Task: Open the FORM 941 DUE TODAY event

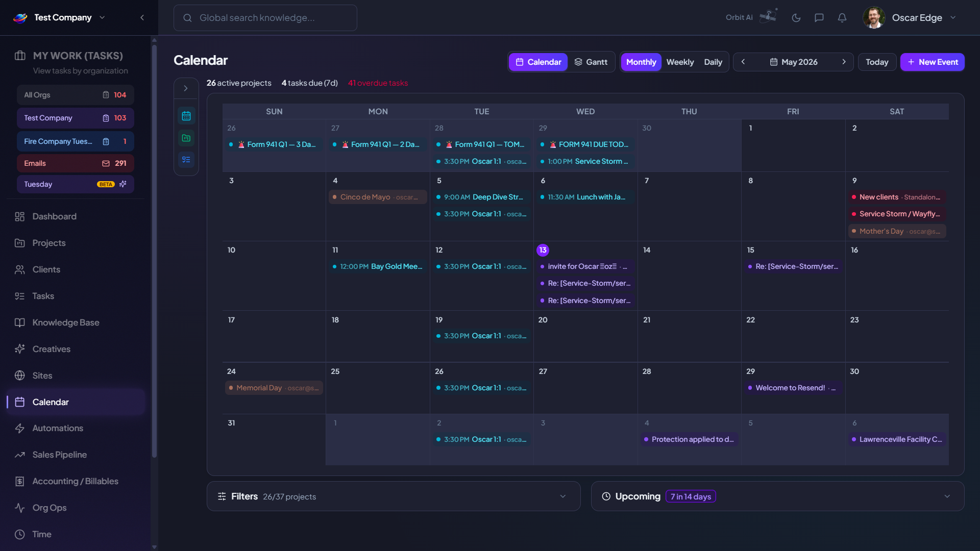Action: pos(585,145)
